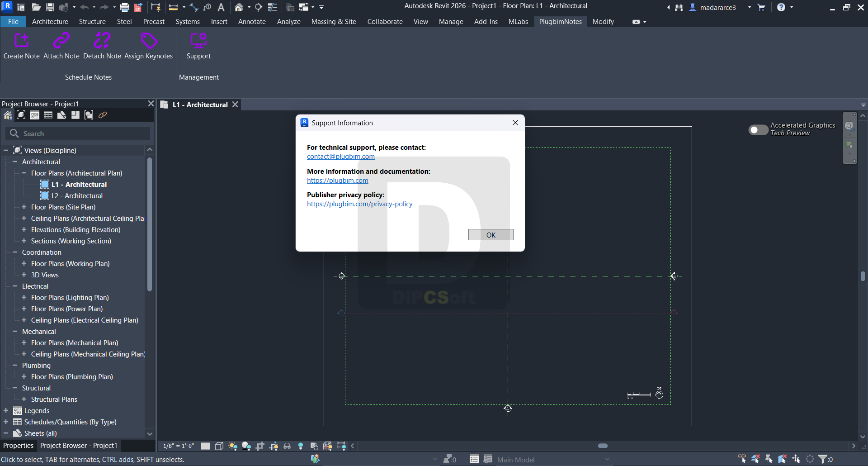Toggle Select Underlay Elements in status bar
This screenshot has width=868, height=466.
click(755, 459)
